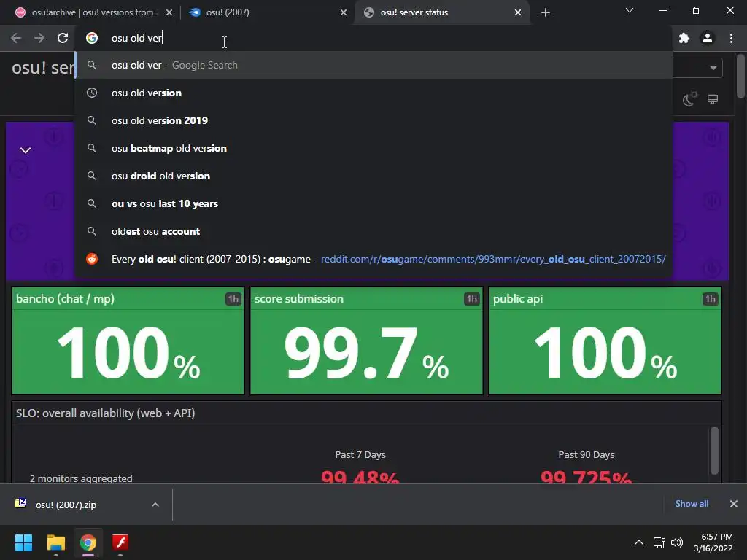Screen dimensions: 747x560
Task: Toggle dark mode moon icon
Action: coord(689,99)
